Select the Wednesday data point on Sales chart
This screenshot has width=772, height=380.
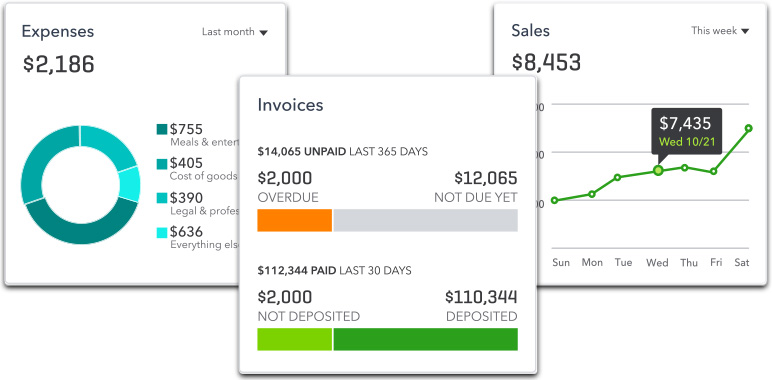click(658, 171)
